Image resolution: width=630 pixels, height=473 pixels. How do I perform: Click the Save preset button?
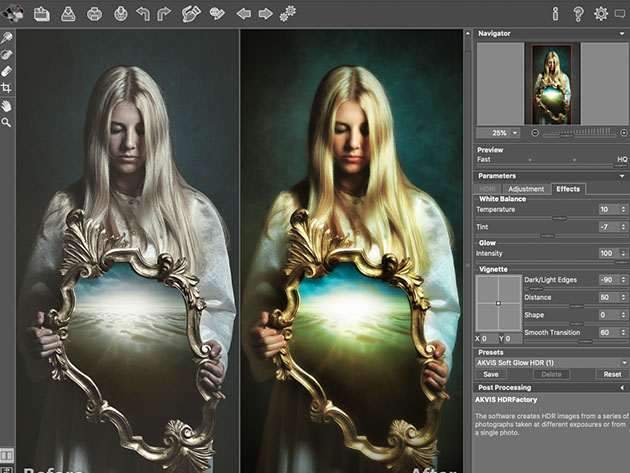(x=491, y=374)
